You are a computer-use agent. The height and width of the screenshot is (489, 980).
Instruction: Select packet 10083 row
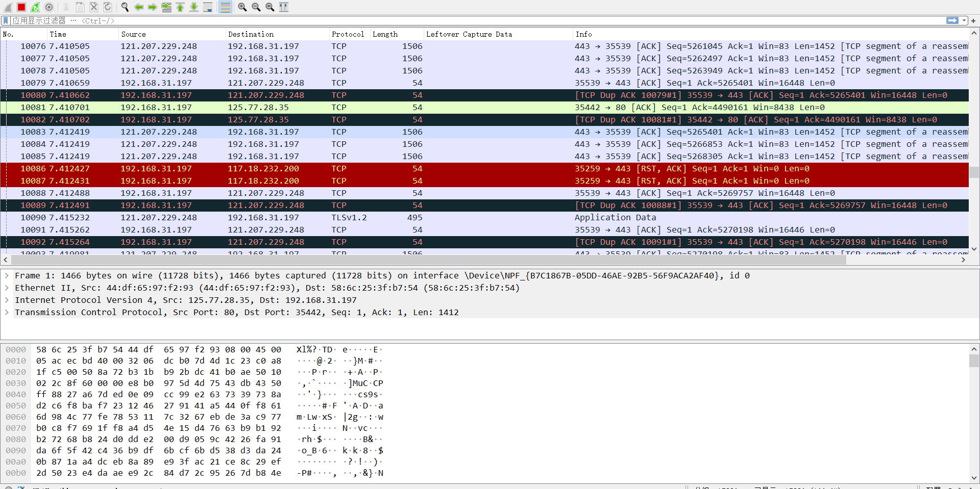[x=484, y=132]
